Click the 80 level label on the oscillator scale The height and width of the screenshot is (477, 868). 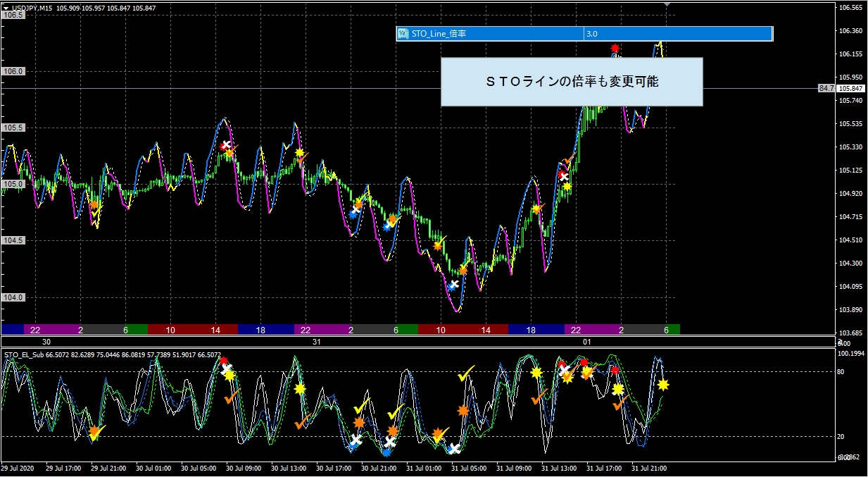click(841, 371)
